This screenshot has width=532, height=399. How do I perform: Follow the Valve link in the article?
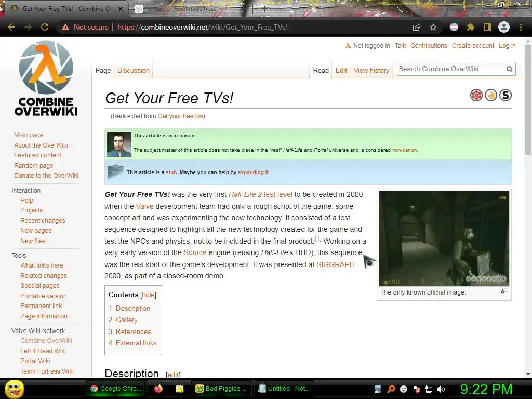(x=144, y=206)
